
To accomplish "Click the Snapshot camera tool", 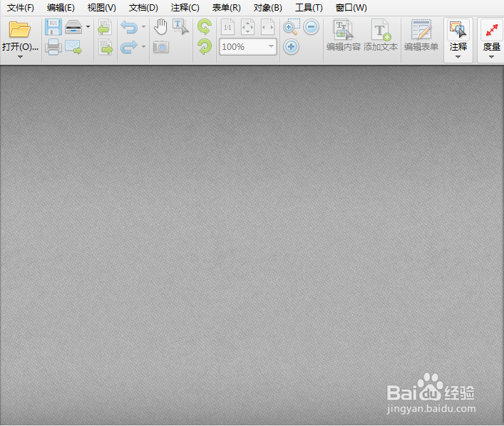I will 160,47.
